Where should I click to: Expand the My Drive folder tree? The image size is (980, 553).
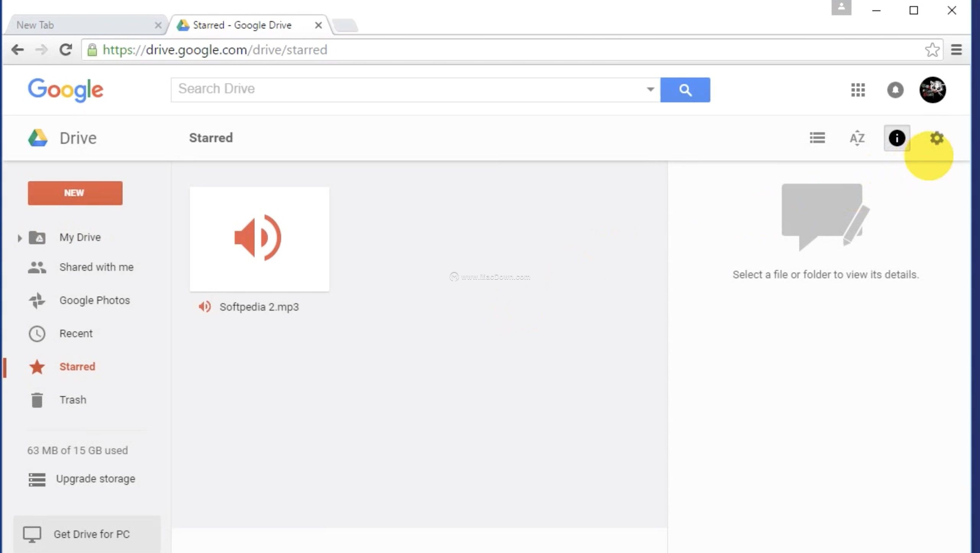point(20,238)
